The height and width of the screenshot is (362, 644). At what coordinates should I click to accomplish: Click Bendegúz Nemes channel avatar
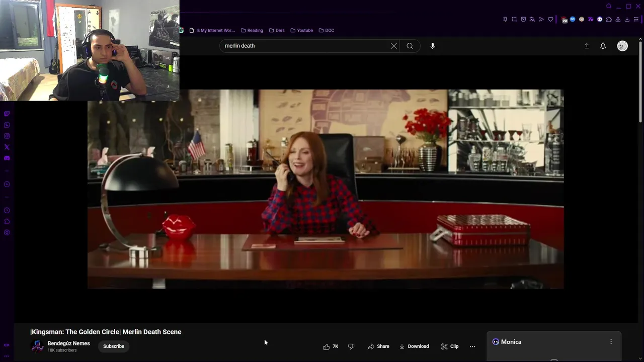tap(37, 346)
